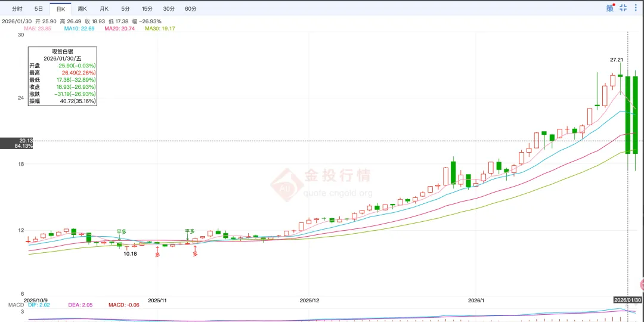The width and height of the screenshot is (644, 322).
Task: Click the MA20: 20.74 indicator label
Action: 119,29
